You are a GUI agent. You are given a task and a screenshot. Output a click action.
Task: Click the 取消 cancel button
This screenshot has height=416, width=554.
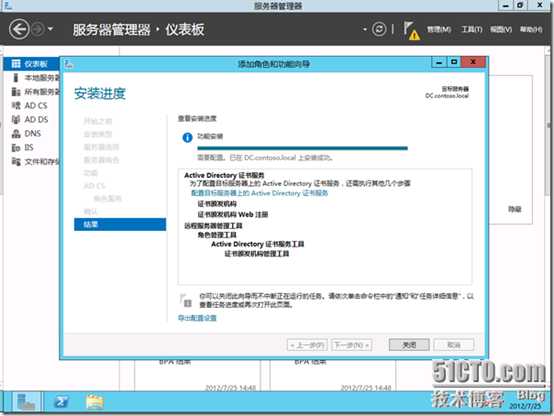454,345
